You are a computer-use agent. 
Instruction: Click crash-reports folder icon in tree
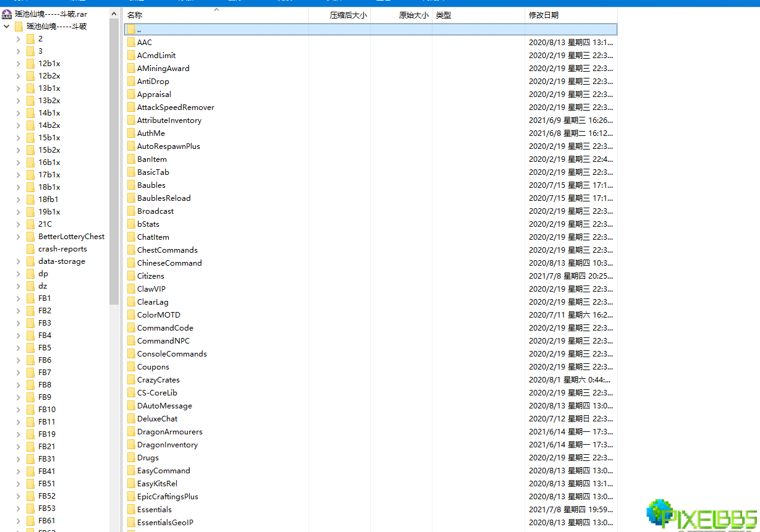tap(30, 248)
